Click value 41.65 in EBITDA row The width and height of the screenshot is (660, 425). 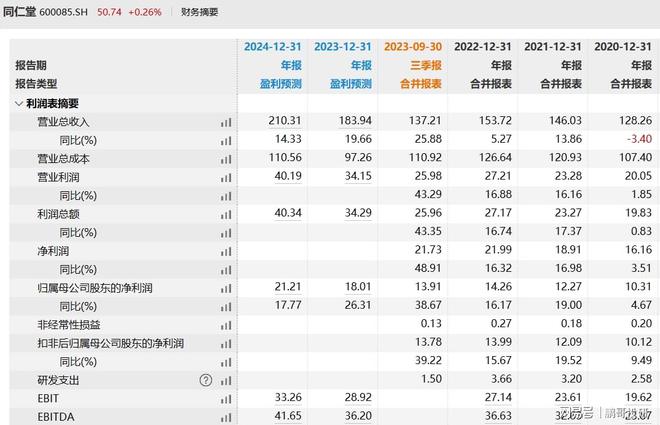(288, 416)
